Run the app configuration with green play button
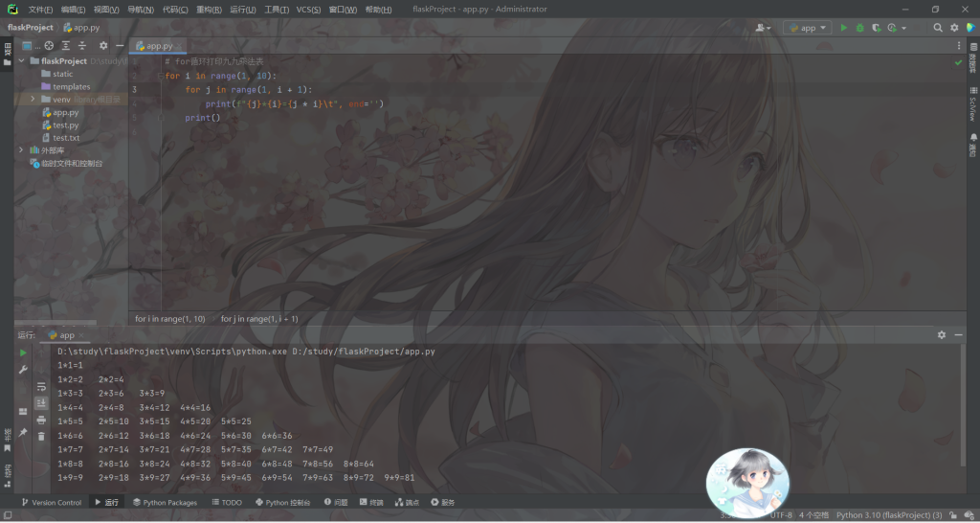Viewport: 980px width, 523px height. tap(843, 28)
